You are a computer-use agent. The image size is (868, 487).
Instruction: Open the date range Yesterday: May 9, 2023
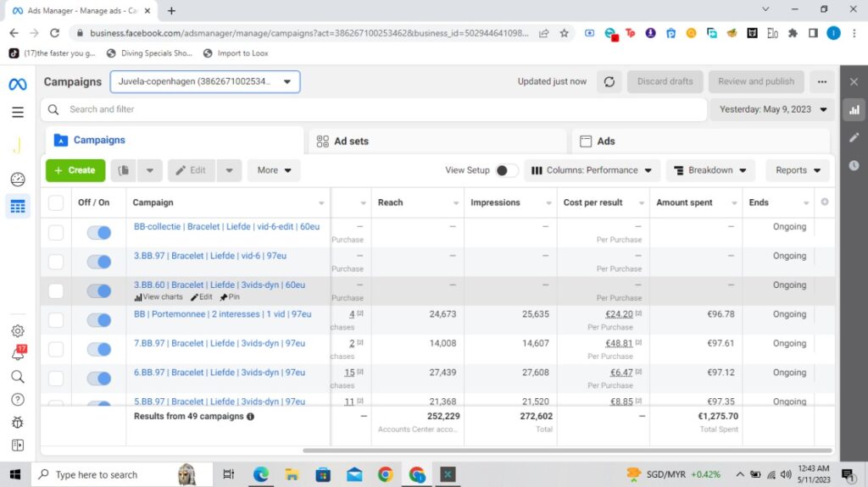[x=773, y=109]
